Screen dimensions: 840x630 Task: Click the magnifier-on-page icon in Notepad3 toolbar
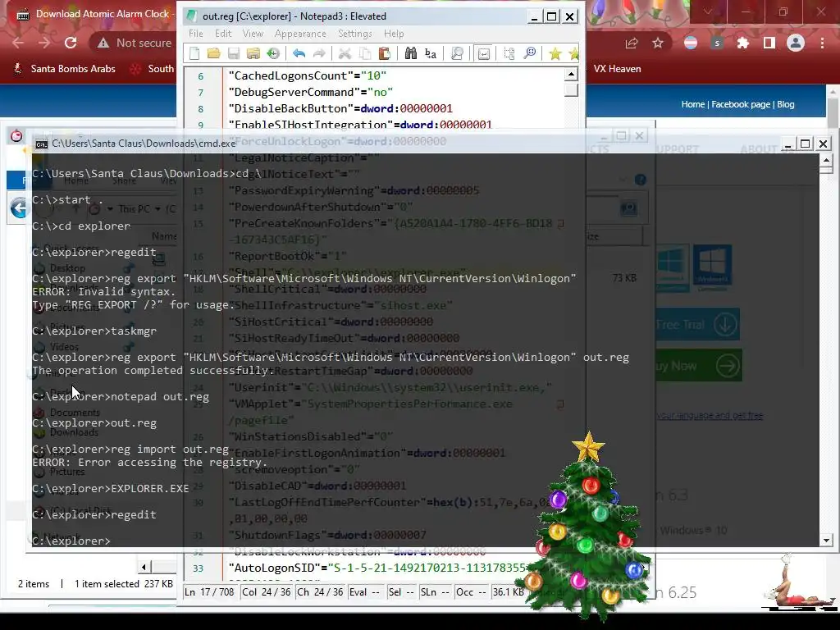pos(457,53)
